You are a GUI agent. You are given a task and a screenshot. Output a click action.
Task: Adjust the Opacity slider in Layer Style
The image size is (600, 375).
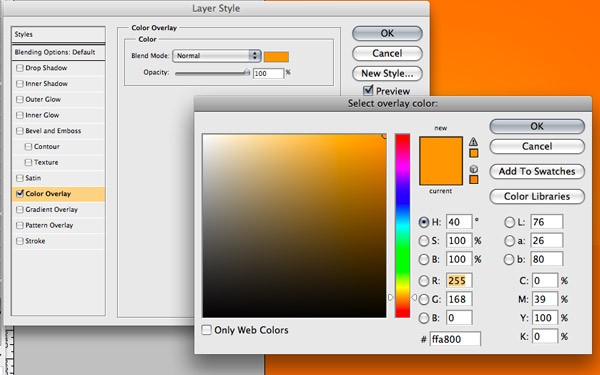click(x=212, y=73)
